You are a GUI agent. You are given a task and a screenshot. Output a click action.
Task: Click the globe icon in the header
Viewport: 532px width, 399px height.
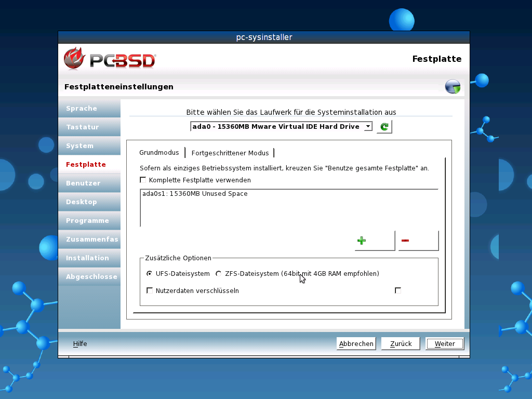453,87
